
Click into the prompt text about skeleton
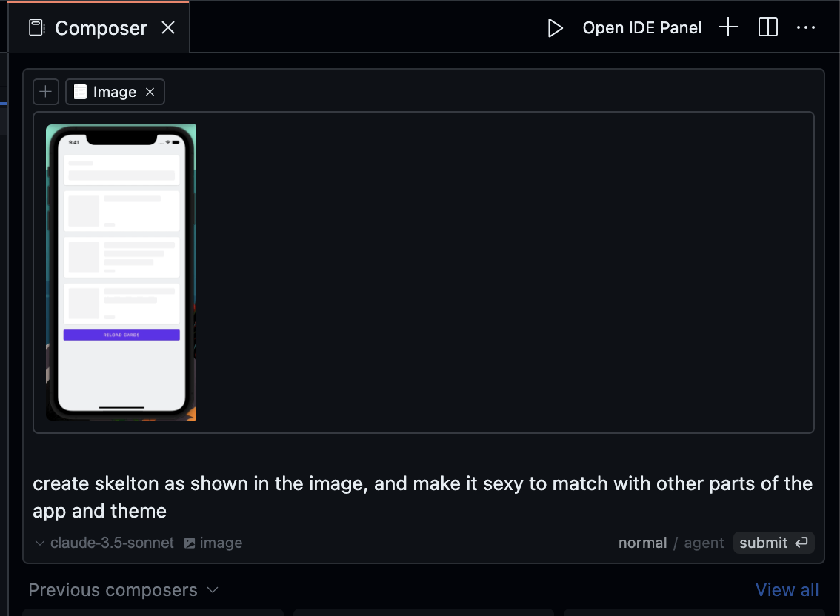click(422, 497)
